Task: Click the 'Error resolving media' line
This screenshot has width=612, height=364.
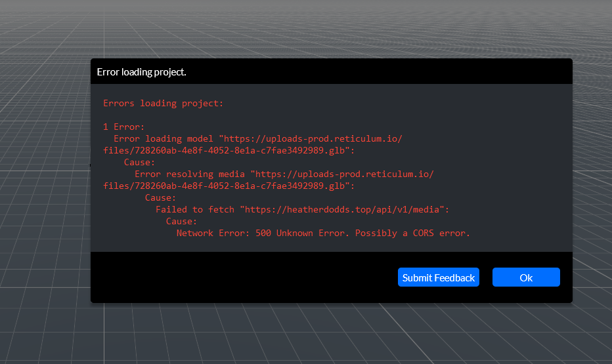Action: click(x=284, y=174)
